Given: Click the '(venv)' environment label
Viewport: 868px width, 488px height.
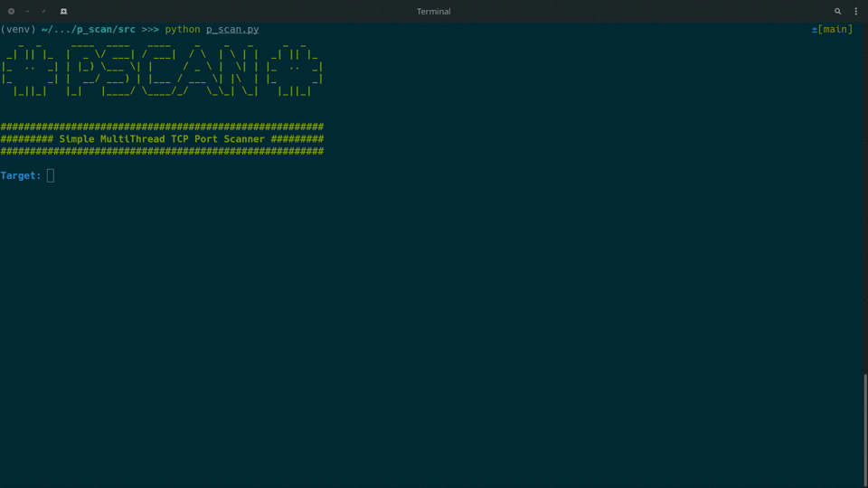Looking at the screenshot, I should tap(18, 29).
